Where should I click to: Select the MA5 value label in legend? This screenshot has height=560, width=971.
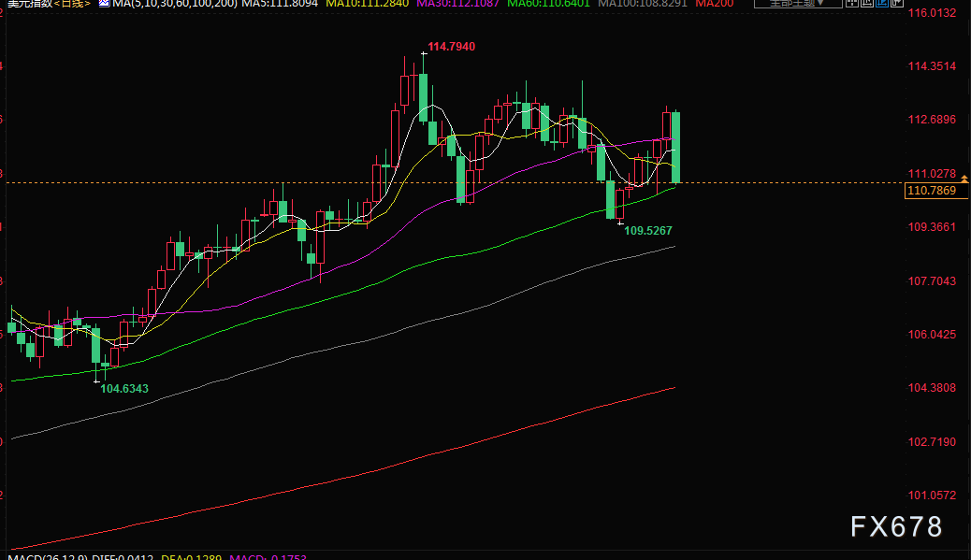tap(280, 4)
